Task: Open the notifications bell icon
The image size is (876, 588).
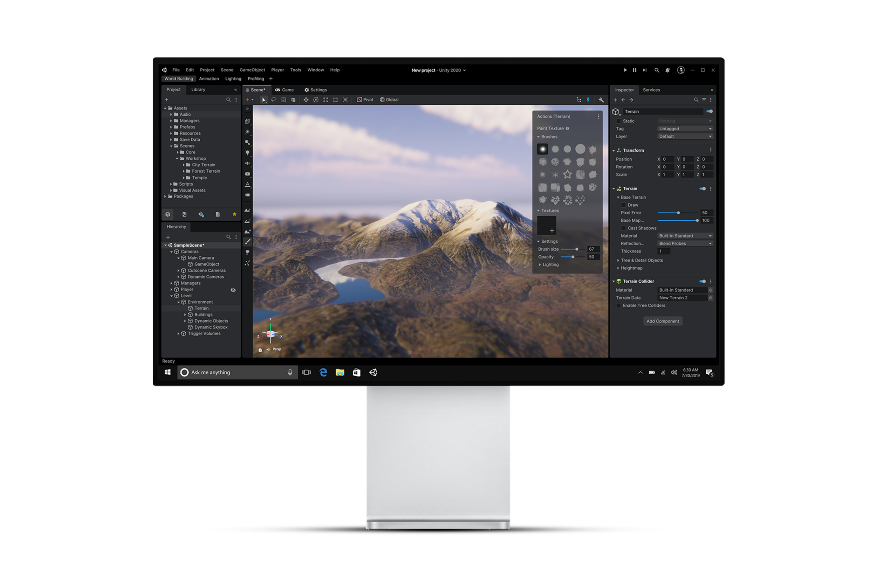Action: 668,70
